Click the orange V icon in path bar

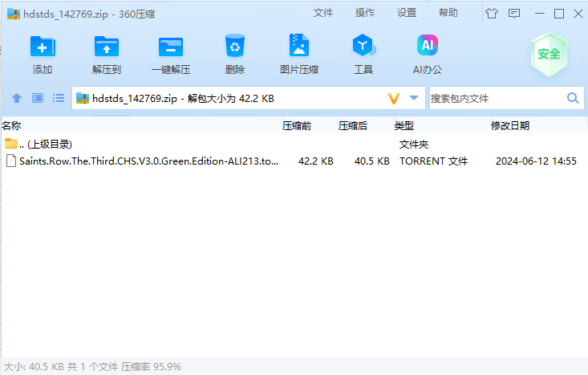[393, 99]
